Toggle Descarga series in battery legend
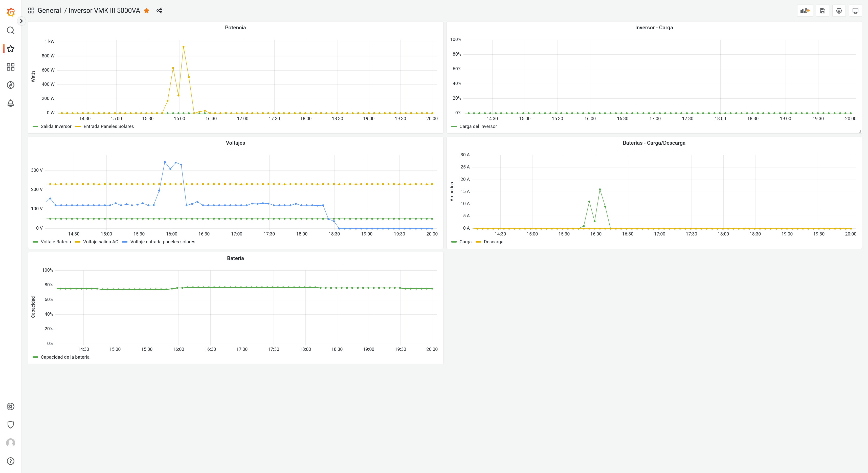Screen dimensions: 868x473 pyautogui.click(x=493, y=242)
